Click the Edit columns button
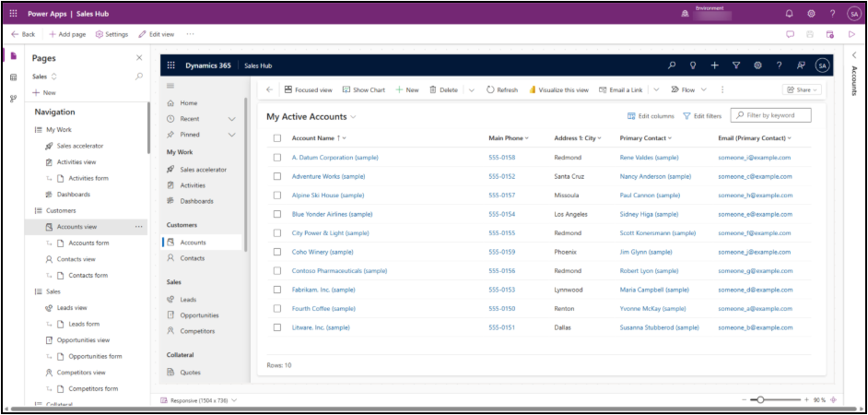The height and width of the screenshot is (415, 868). tap(651, 116)
